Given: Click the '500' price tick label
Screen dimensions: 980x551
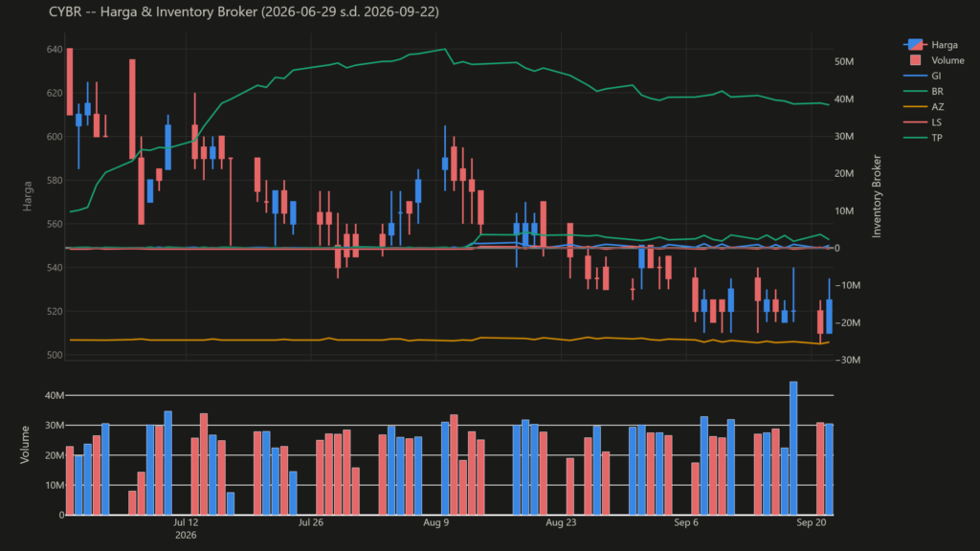Looking at the screenshot, I should pyautogui.click(x=55, y=356).
